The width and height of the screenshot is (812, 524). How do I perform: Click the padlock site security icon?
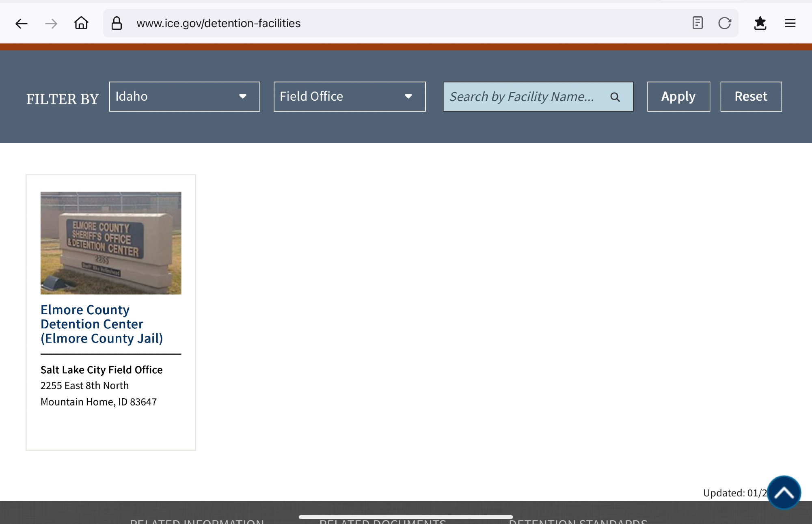[x=117, y=24]
